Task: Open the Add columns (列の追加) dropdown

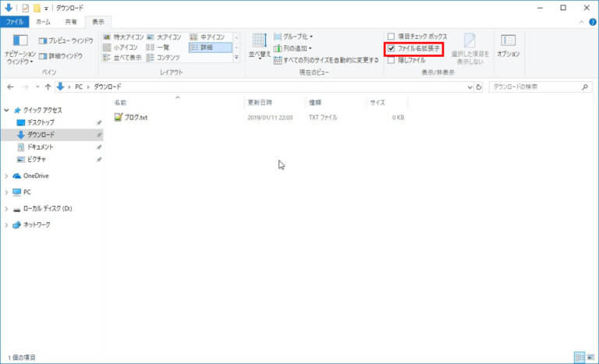Action: tap(292, 48)
